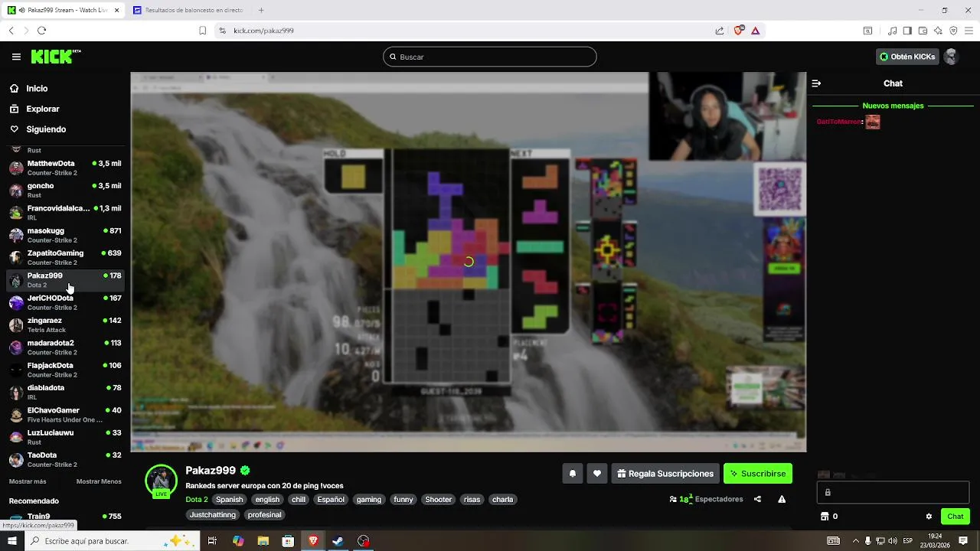Open a new browser tab
Viewport: 980px width, 551px height.
(x=261, y=10)
